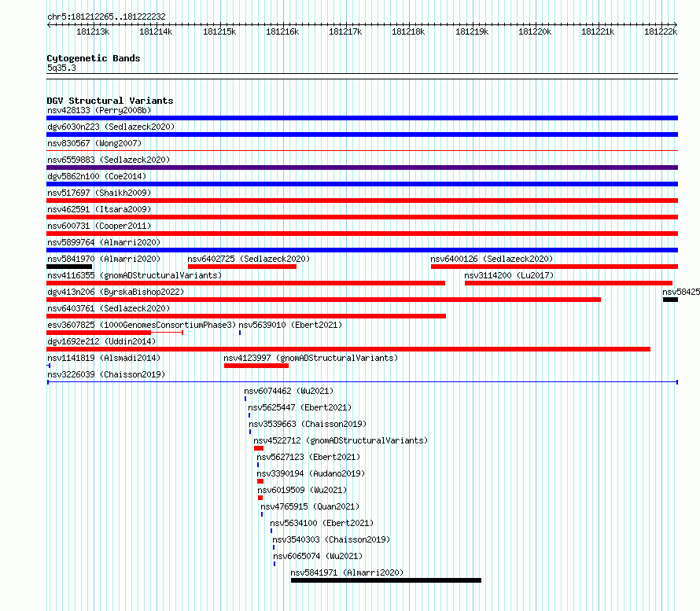Open the dgv413n206 (ByrskaBishop2022) label
Image resolution: width=700 pixels, height=611 pixels.
[x=116, y=292]
